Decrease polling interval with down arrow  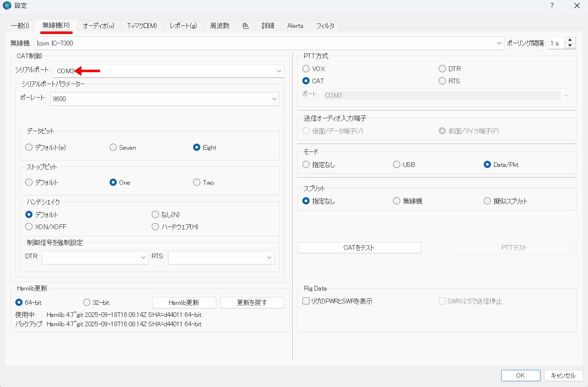point(570,46)
